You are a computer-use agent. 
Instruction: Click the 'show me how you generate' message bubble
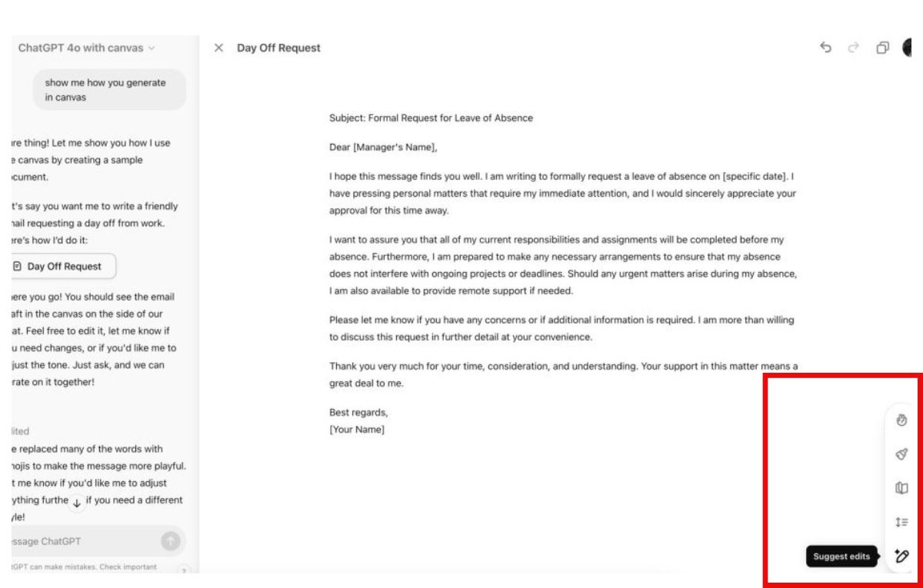coord(109,90)
